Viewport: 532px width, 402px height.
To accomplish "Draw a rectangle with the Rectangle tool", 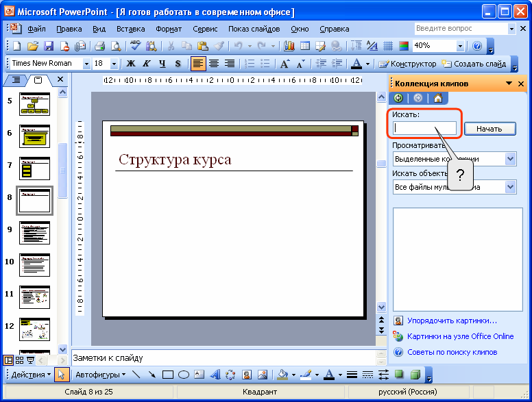I will click(x=168, y=375).
